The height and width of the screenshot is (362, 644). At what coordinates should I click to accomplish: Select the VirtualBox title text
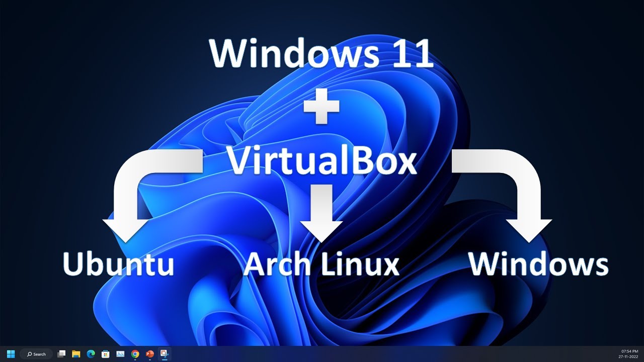tap(322, 161)
